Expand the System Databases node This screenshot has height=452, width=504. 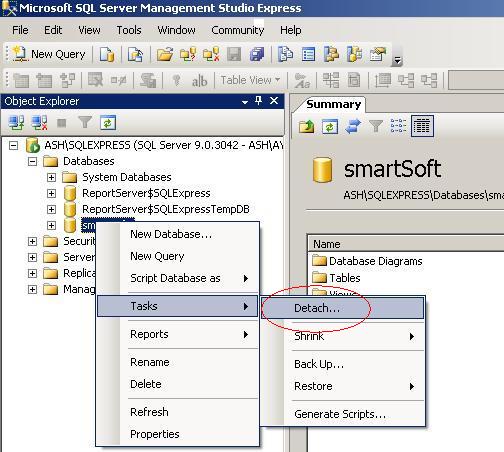pyautogui.click(x=51, y=177)
